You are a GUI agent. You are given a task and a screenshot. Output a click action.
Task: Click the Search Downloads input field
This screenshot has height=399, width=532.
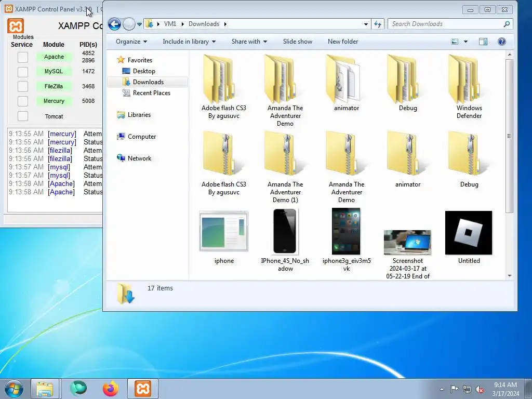tap(446, 24)
